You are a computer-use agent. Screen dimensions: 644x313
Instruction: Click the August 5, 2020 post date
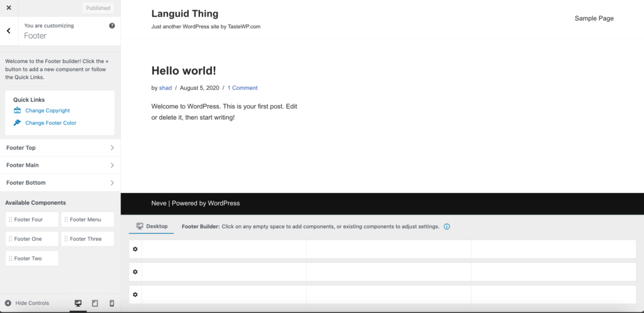click(x=199, y=88)
